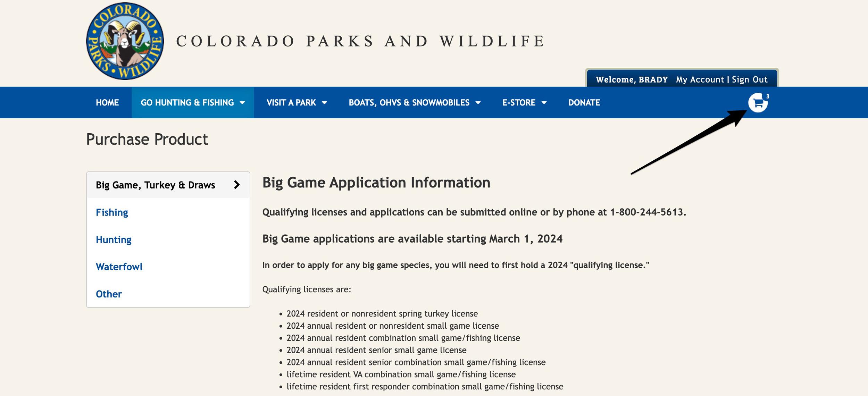Open the Hunting category
Screen dimensions: 868x396
click(x=114, y=239)
